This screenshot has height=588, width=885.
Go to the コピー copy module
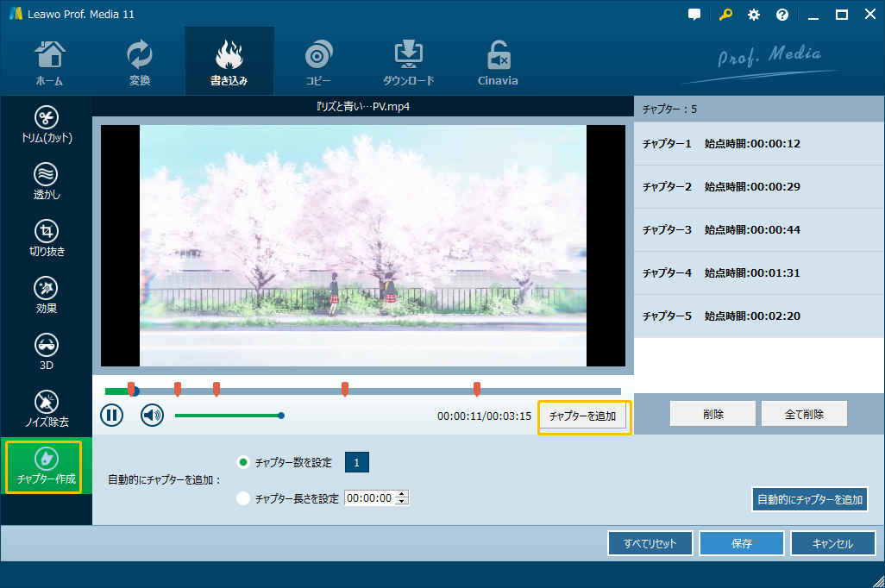pyautogui.click(x=318, y=63)
